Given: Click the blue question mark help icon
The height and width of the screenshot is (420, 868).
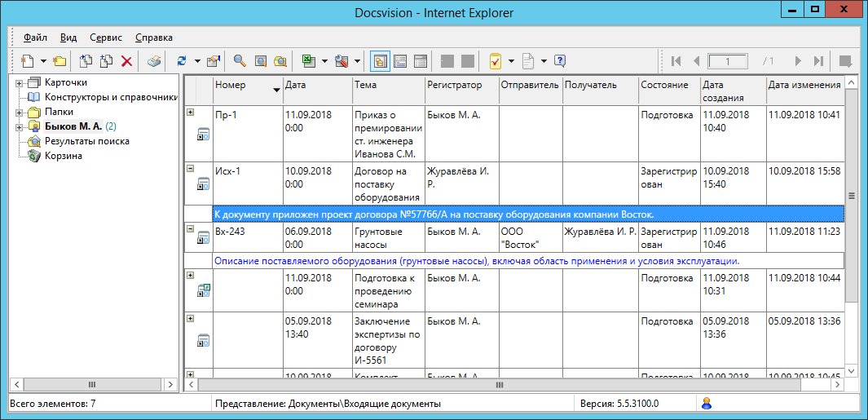Looking at the screenshot, I should (560, 61).
